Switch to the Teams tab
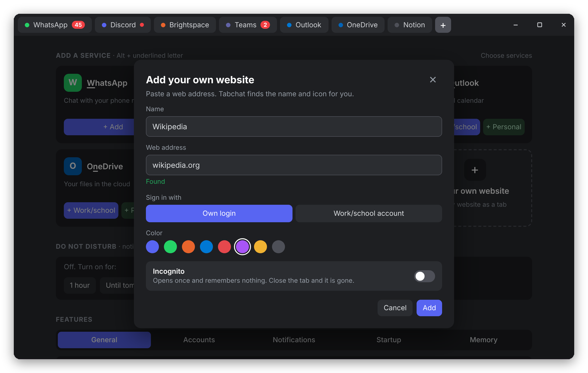The image size is (588, 373). coord(248,25)
